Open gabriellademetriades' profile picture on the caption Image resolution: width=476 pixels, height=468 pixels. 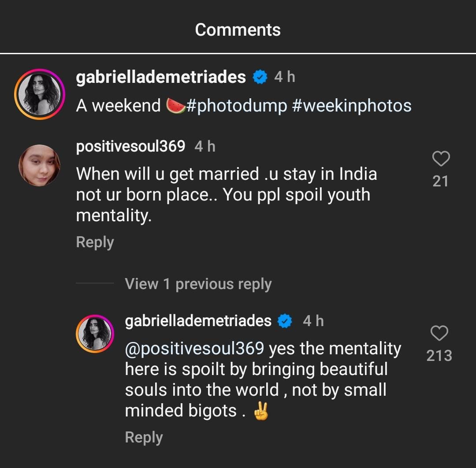(x=40, y=94)
